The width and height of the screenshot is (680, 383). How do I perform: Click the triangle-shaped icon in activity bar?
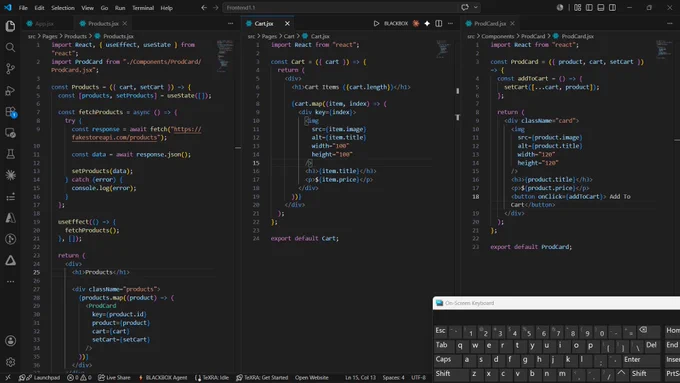(x=10, y=260)
